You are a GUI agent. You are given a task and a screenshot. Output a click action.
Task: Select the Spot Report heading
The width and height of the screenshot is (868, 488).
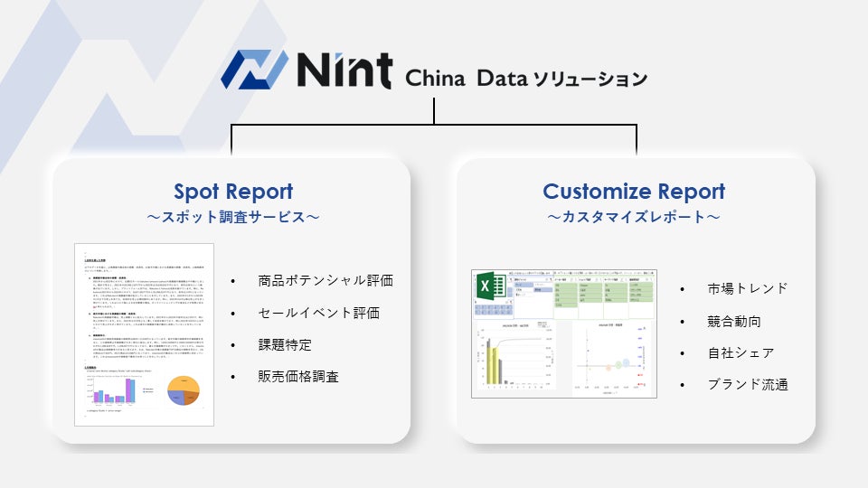(x=233, y=192)
